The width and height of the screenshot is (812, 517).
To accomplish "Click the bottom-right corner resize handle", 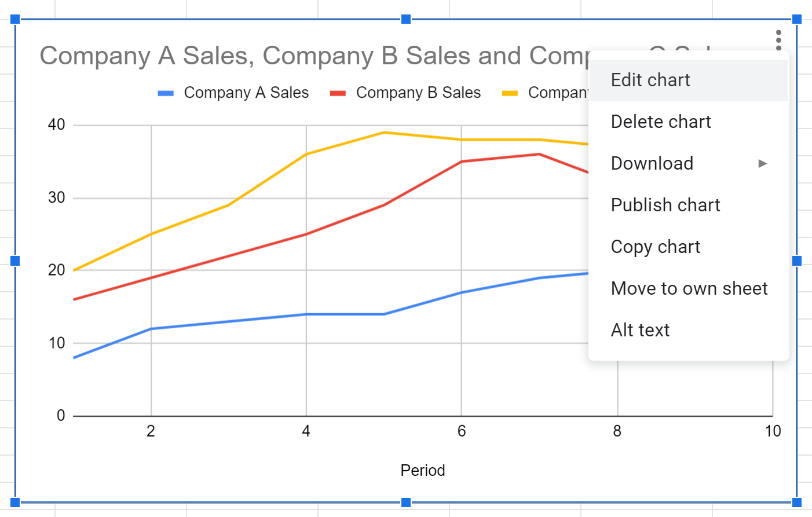I will (x=797, y=502).
